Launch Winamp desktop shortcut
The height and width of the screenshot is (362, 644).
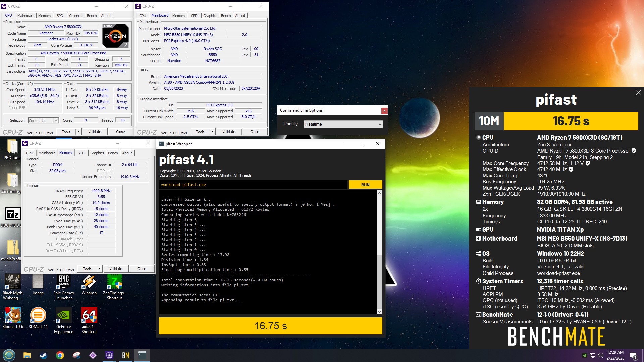pyautogui.click(x=89, y=285)
